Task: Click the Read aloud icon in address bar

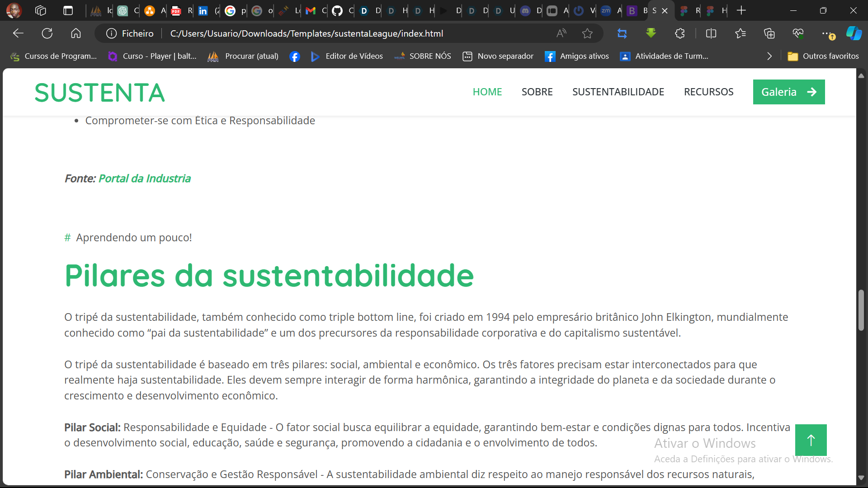Action: pyautogui.click(x=561, y=33)
